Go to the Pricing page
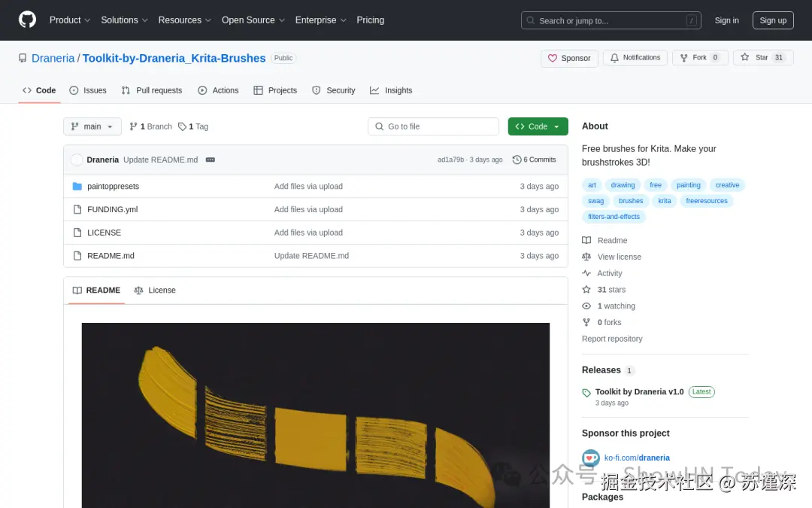This screenshot has width=812, height=508. point(370,20)
